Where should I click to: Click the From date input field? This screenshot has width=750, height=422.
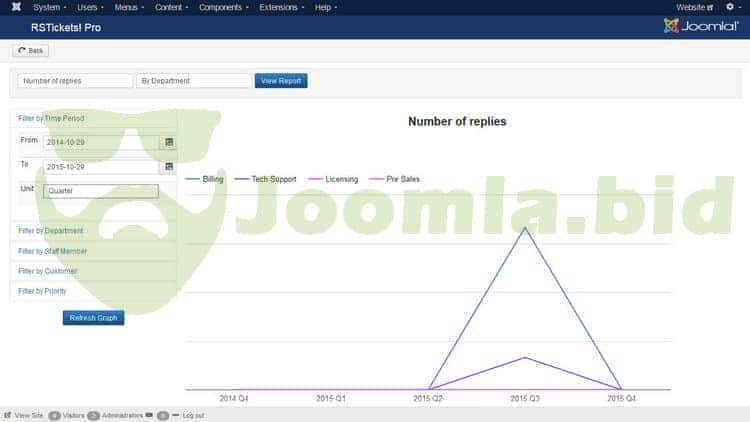100,142
